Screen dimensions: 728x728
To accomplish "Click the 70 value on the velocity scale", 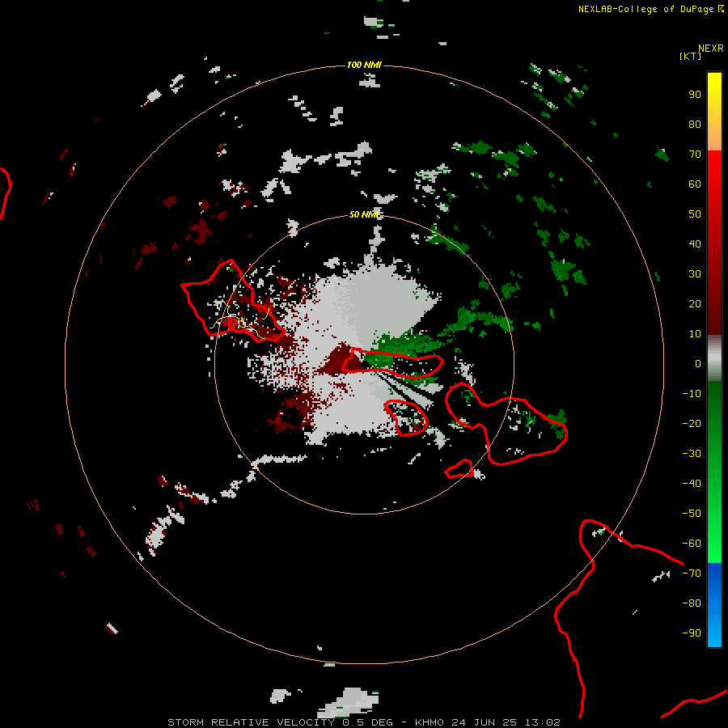I will [695, 154].
